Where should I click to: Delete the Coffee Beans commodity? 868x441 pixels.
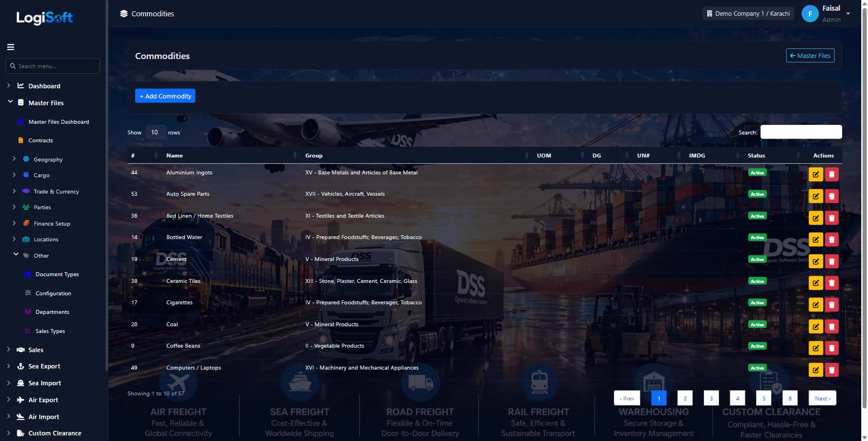831,348
